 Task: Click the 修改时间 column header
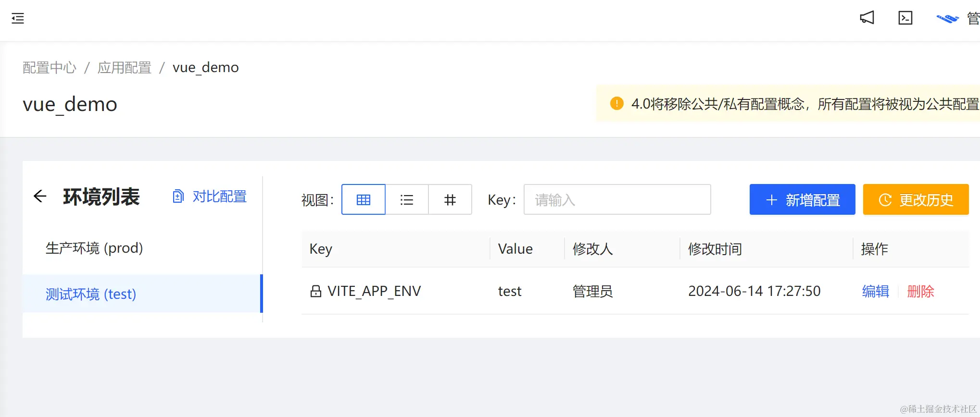coord(766,249)
